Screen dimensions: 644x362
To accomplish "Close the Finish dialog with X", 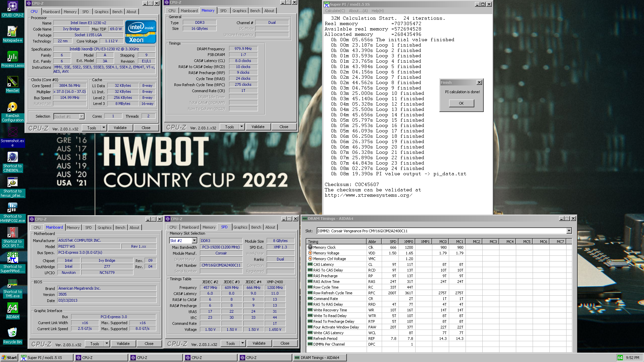I will click(479, 82).
